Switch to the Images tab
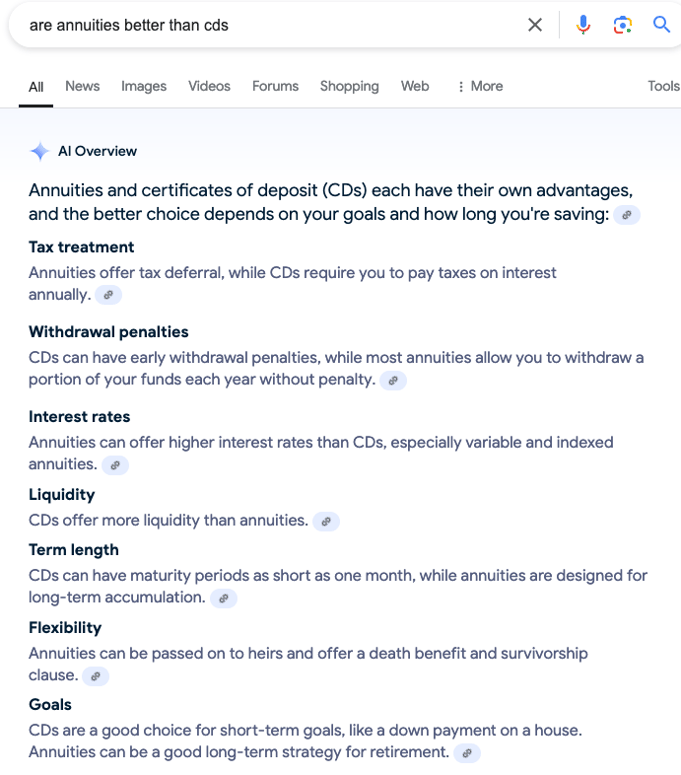The image size is (681, 775). tap(144, 86)
